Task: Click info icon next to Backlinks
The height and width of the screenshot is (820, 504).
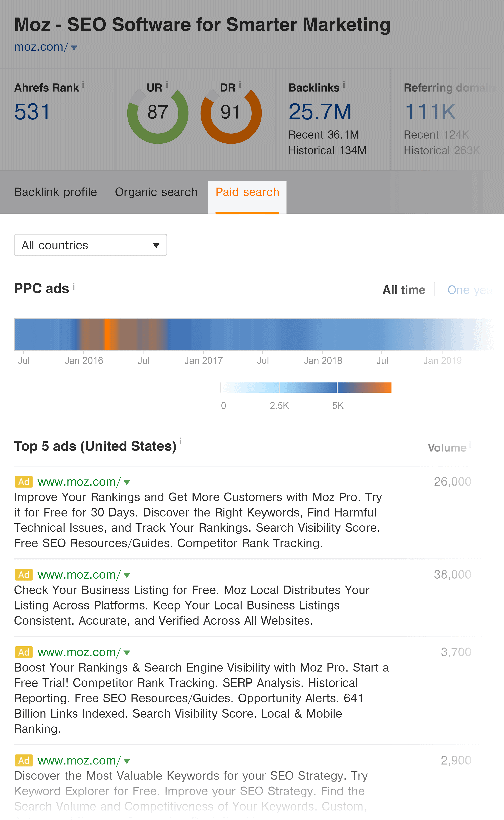Action: tap(344, 84)
